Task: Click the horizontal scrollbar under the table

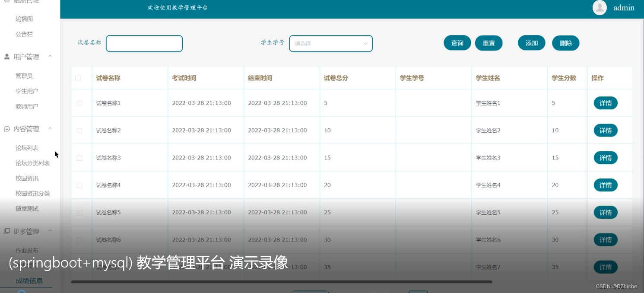Action: click(282, 282)
